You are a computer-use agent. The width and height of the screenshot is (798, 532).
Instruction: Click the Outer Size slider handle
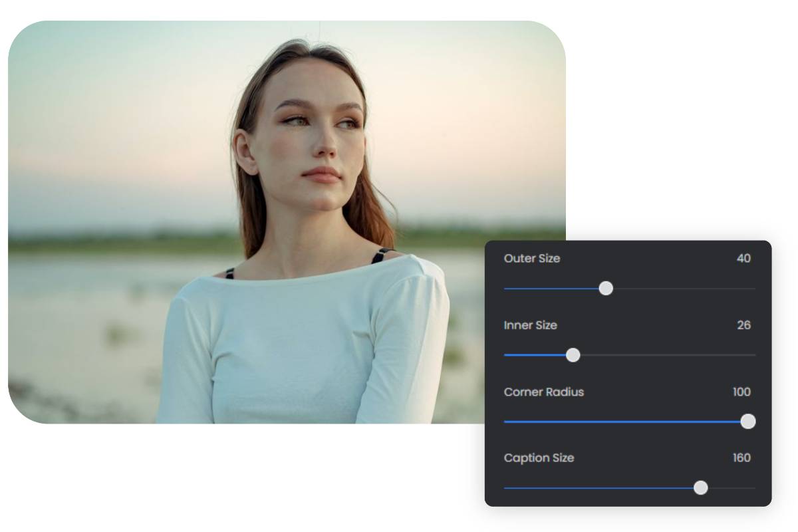click(x=607, y=289)
